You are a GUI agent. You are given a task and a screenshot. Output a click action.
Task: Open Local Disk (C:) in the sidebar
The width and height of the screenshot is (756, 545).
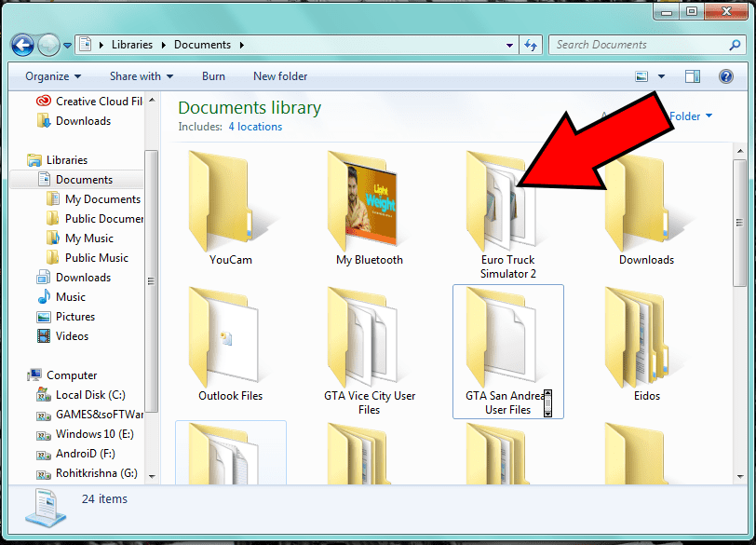(x=81, y=395)
